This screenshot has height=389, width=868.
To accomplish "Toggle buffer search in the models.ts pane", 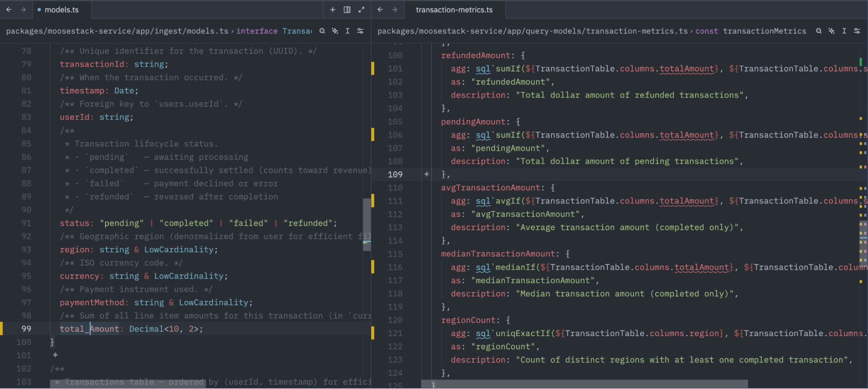I will (x=322, y=31).
